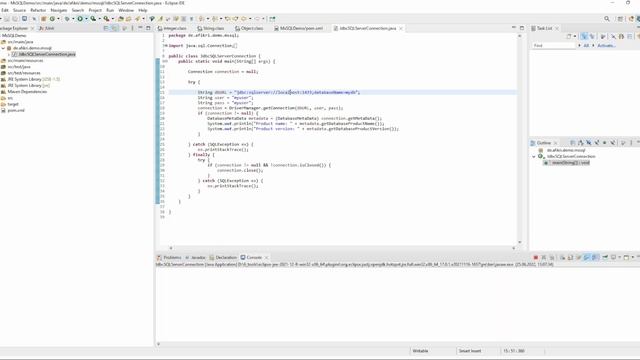640x360 pixels.
Task: Select the Problems tab in bottom panel
Action: [x=169, y=258]
